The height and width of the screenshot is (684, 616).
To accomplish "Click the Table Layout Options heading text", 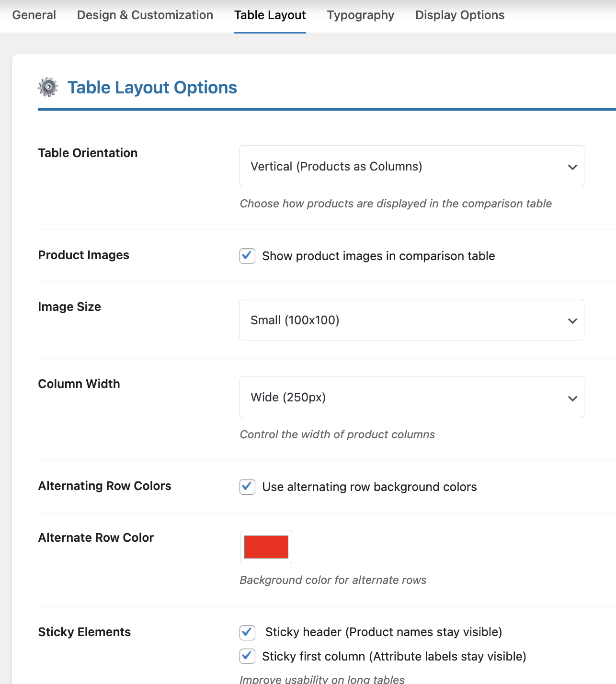I will pyautogui.click(x=152, y=88).
